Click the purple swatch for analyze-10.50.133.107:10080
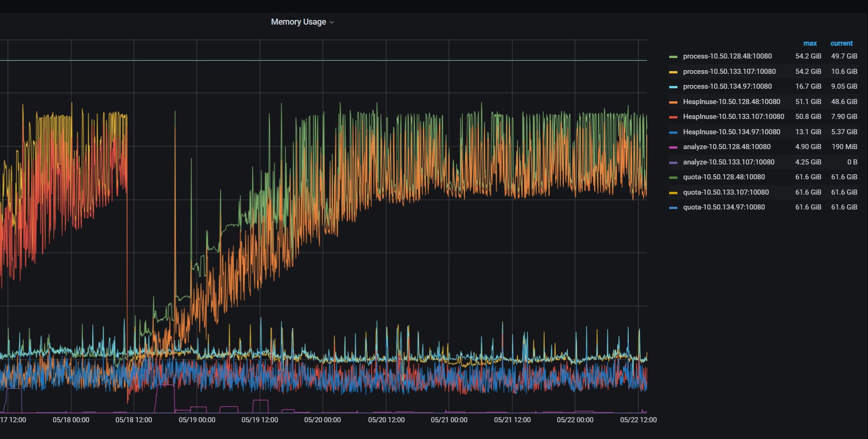868x439 pixels. pos(673,163)
